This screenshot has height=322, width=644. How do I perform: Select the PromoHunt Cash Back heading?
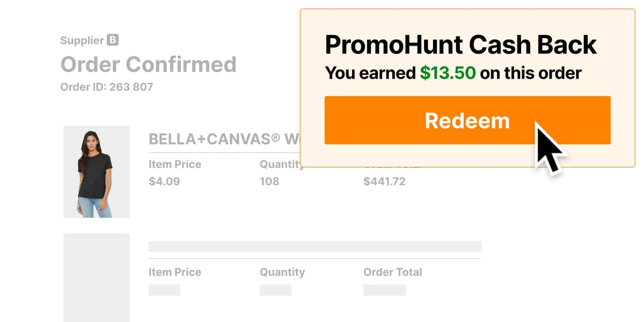pos(461,45)
